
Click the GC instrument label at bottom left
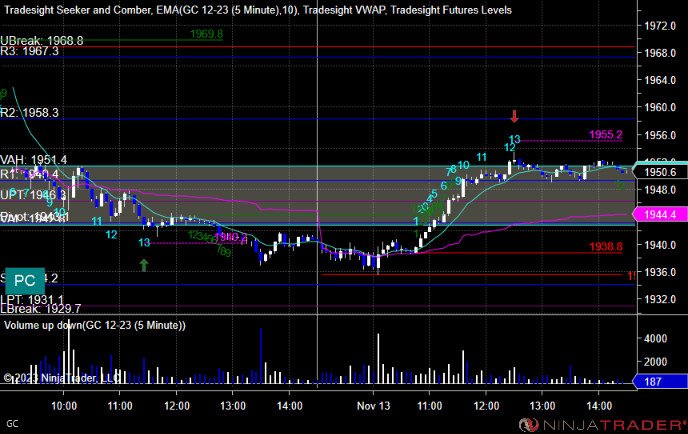tap(12, 424)
